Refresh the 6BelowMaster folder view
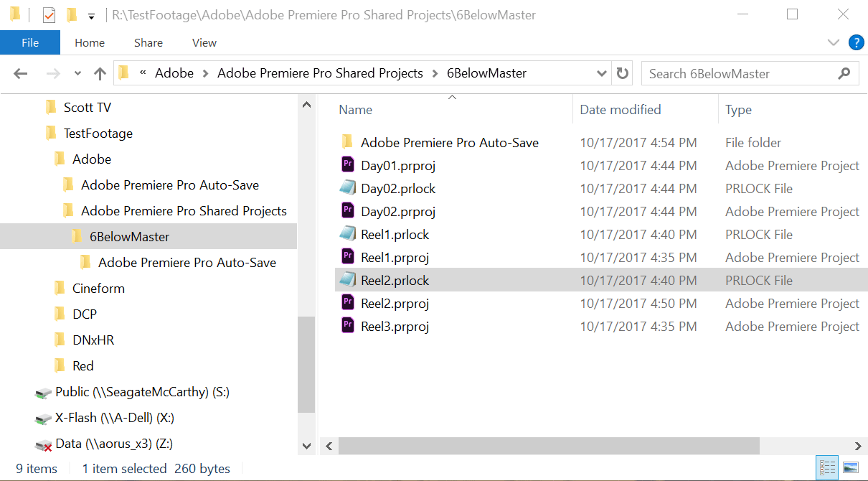The width and height of the screenshot is (868, 481). [x=623, y=73]
